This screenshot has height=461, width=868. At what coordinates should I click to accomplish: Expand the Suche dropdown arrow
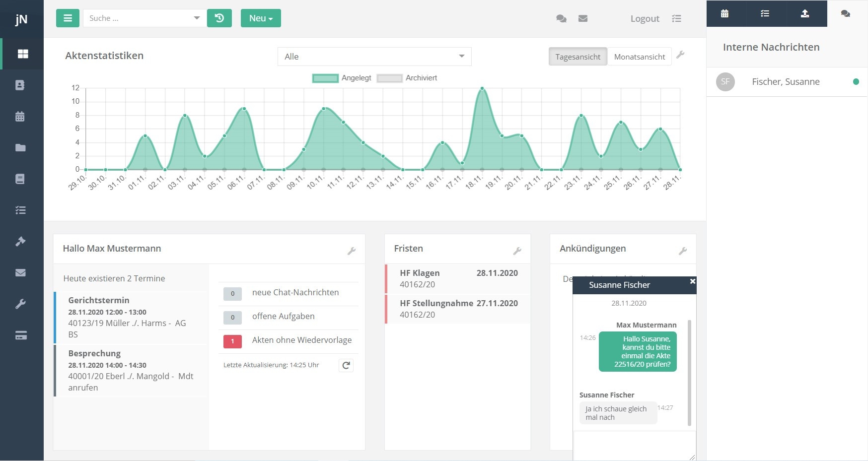coord(197,18)
